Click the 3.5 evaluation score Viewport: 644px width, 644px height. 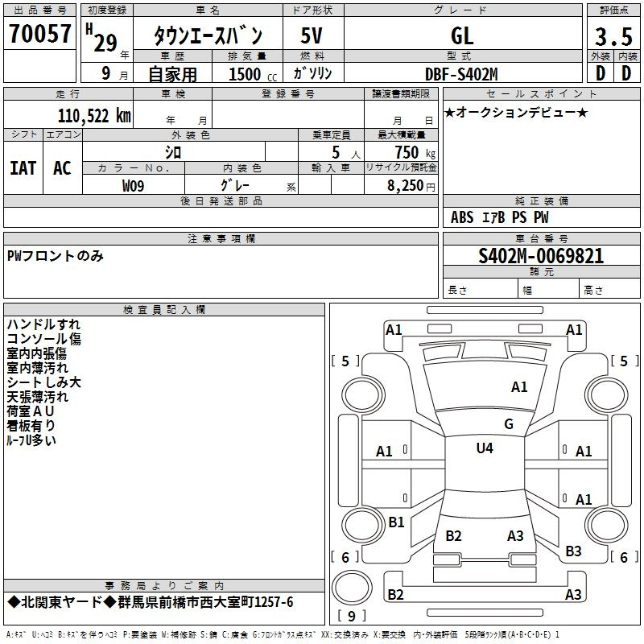pyautogui.click(x=613, y=36)
